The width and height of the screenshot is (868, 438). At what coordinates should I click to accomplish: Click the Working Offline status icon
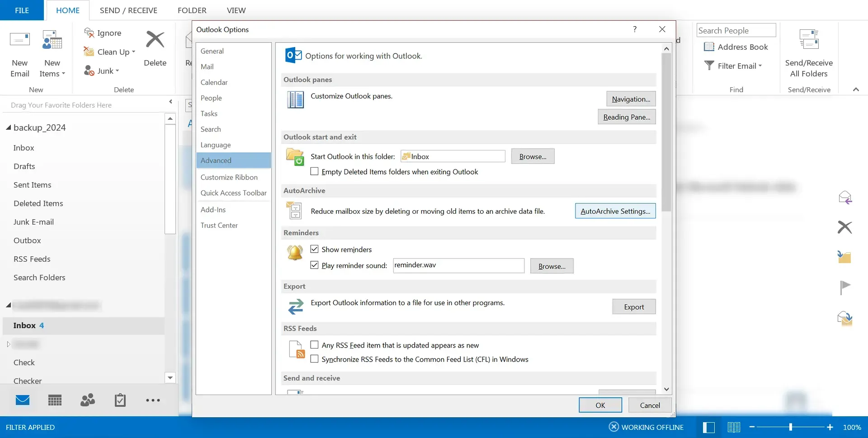(x=613, y=427)
